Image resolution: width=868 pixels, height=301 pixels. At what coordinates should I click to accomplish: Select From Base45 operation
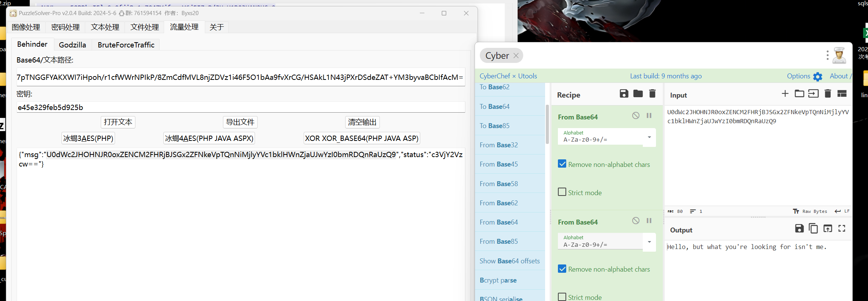[x=510, y=164]
